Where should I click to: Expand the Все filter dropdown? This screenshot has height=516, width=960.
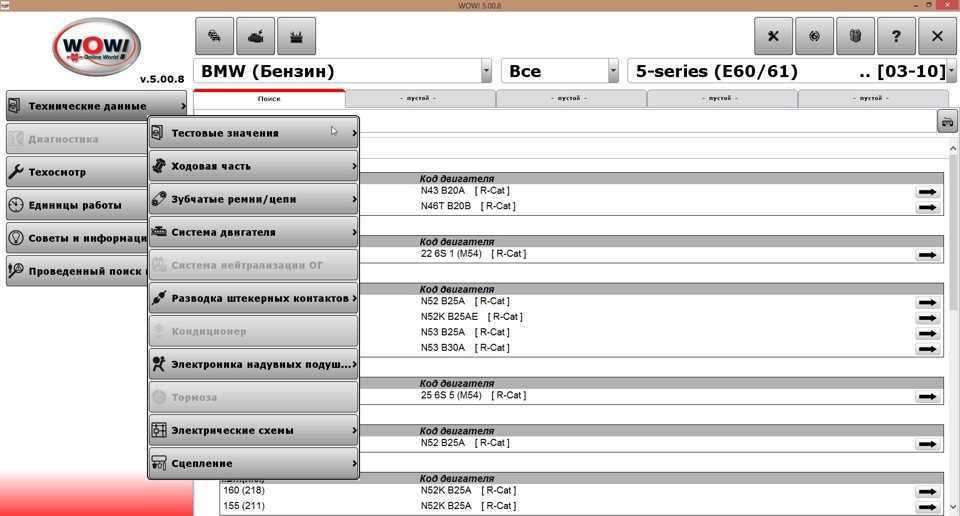click(x=613, y=71)
